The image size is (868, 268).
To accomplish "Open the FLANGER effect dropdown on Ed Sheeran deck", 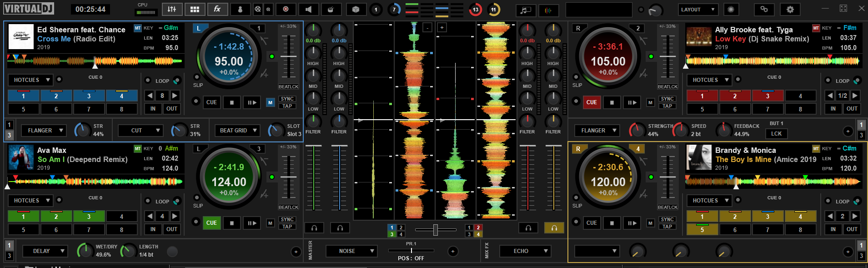I will coord(44,131).
